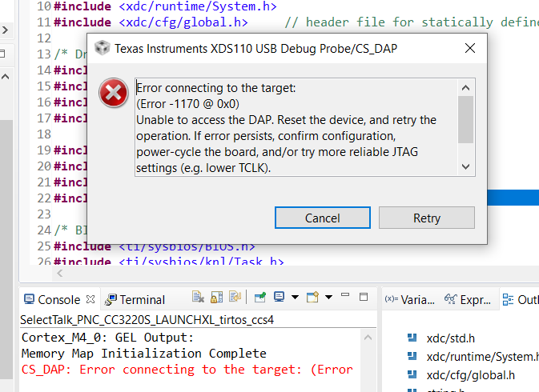Open the Variables view tab
This screenshot has width=539, height=392.
pyautogui.click(x=410, y=300)
